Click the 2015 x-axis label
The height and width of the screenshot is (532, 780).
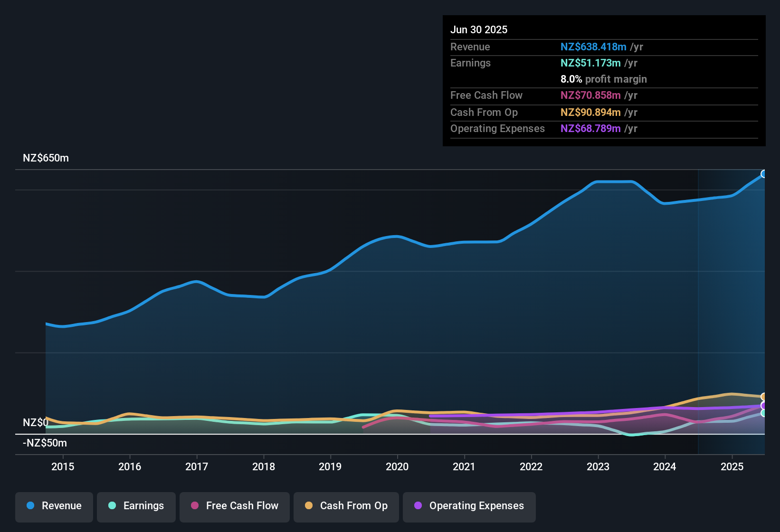coord(63,466)
